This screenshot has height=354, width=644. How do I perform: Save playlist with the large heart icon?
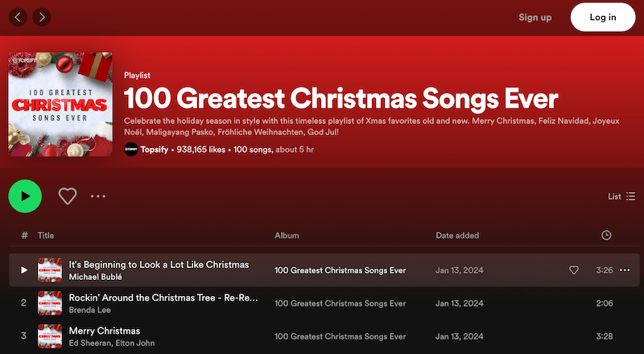tap(68, 196)
